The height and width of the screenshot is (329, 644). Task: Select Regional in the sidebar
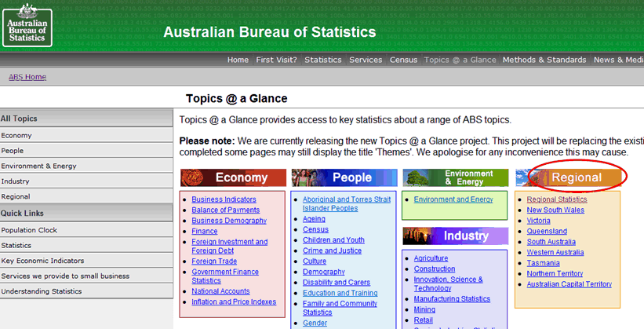[86, 196]
